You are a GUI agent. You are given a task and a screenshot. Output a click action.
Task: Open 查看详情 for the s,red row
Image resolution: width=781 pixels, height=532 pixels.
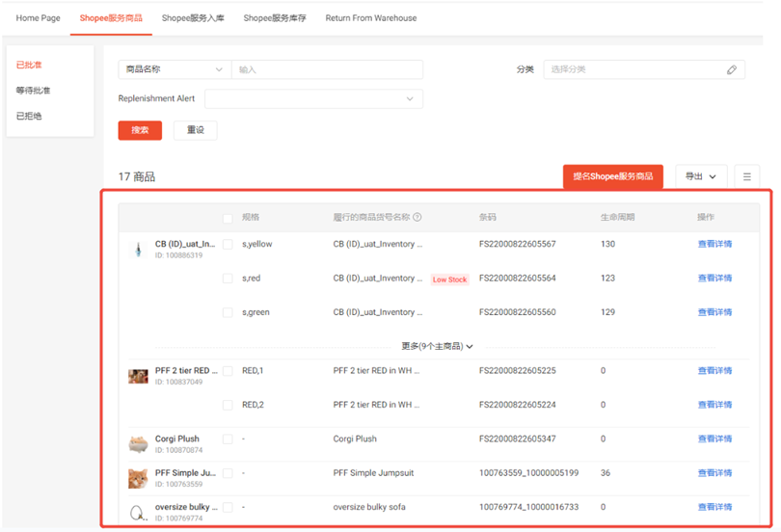714,278
